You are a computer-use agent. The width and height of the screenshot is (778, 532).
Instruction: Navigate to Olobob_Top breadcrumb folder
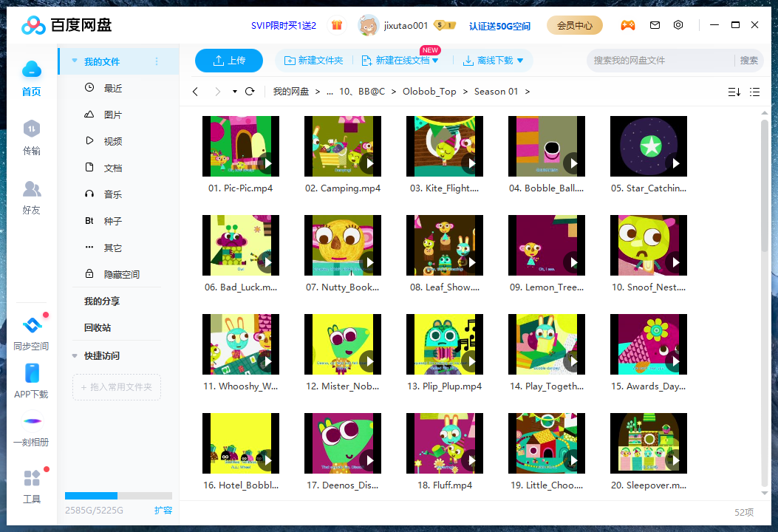[429, 92]
